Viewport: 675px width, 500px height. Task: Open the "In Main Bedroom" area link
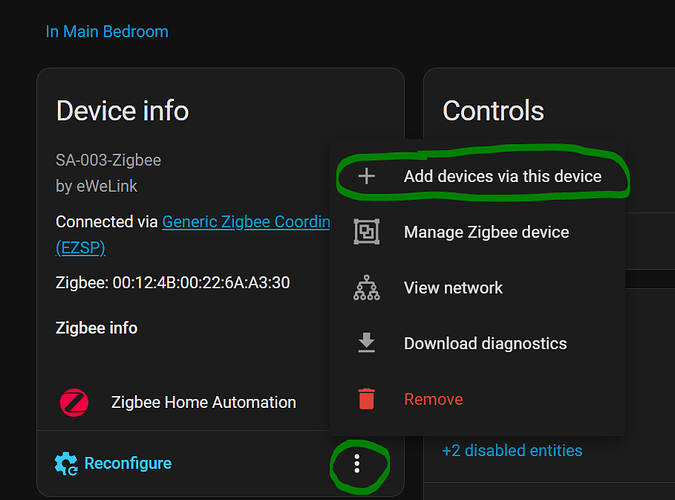tap(107, 31)
